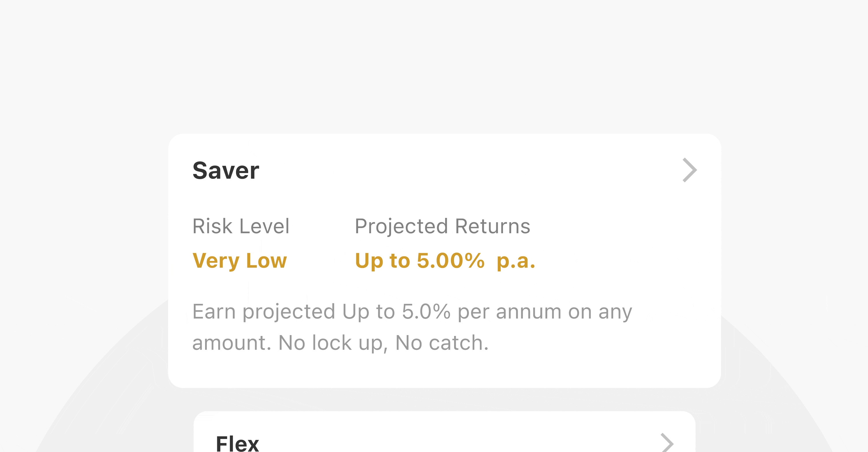Viewport: 868px width, 452px height.
Task: Expand the Flex plan chevron arrow
Action: (x=667, y=442)
